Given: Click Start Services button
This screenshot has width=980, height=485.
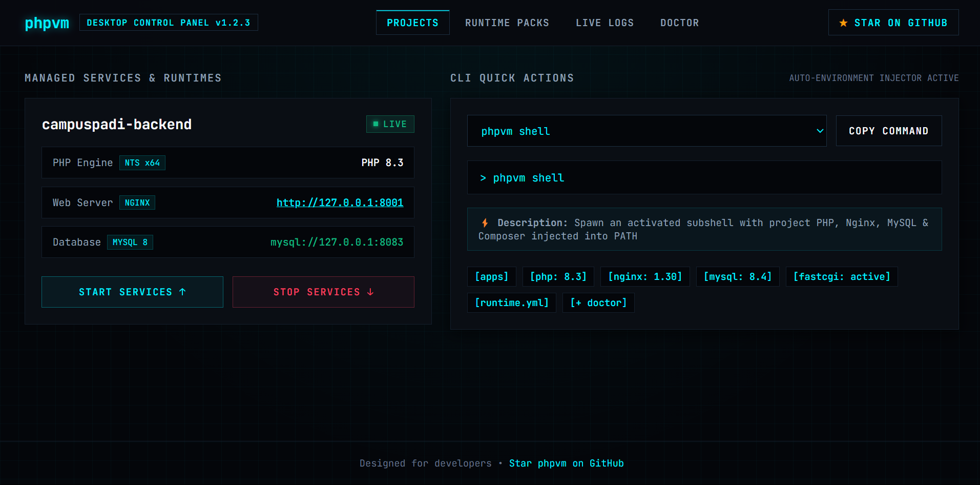Looking at the screenshot, I should click(x=132, y=292).
